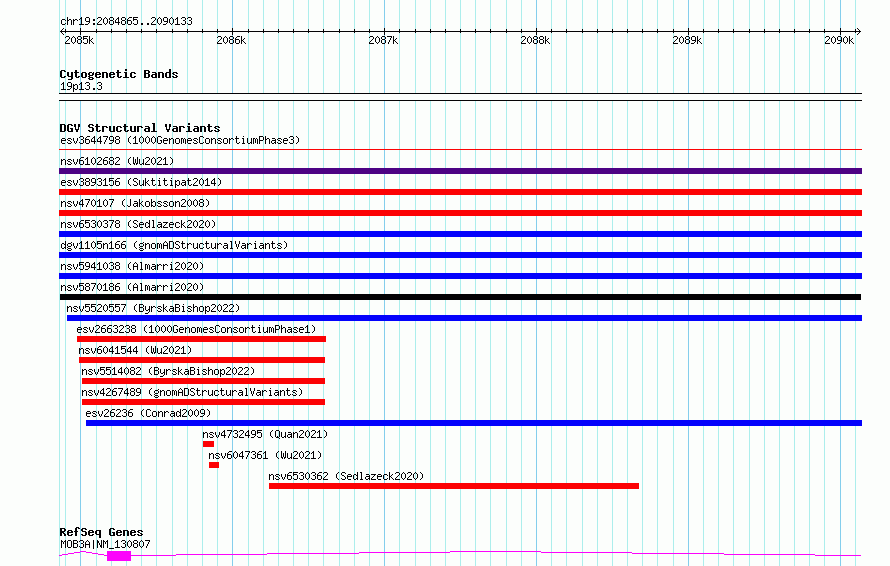The height and width of the screenshot is (566, 890).
Task: Select the dgv1105n166 blue bar
Action: click(460, 255)
